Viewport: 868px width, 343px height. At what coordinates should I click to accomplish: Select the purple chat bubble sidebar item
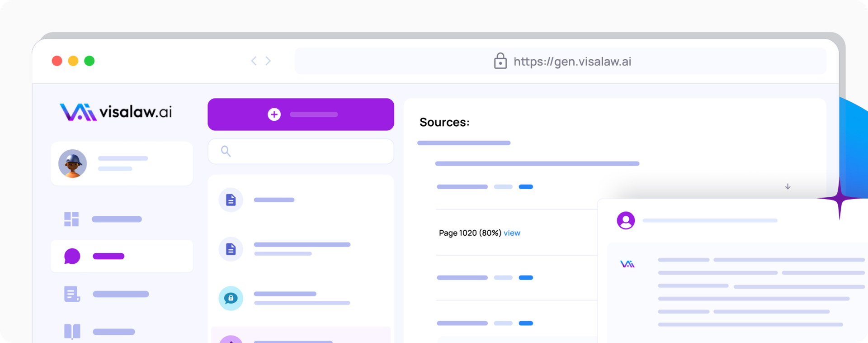122,256
